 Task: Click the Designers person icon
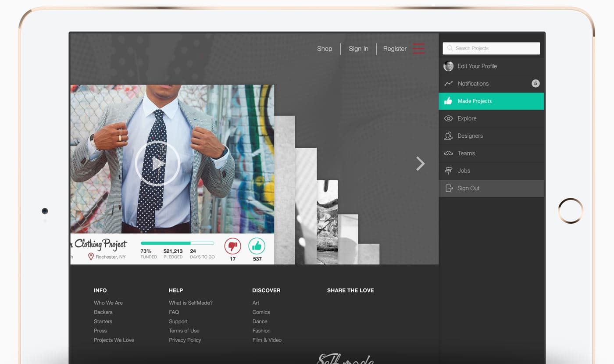(448, 136)
